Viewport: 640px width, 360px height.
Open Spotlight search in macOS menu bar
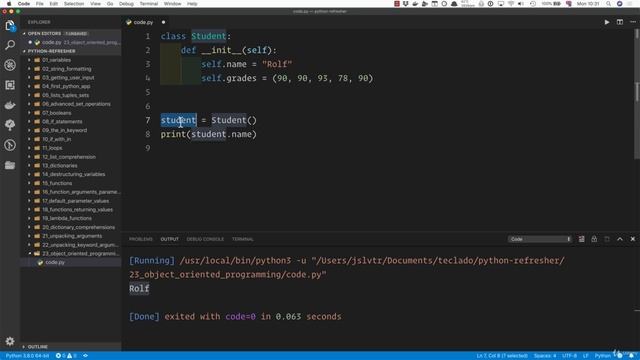coord(608,4)
